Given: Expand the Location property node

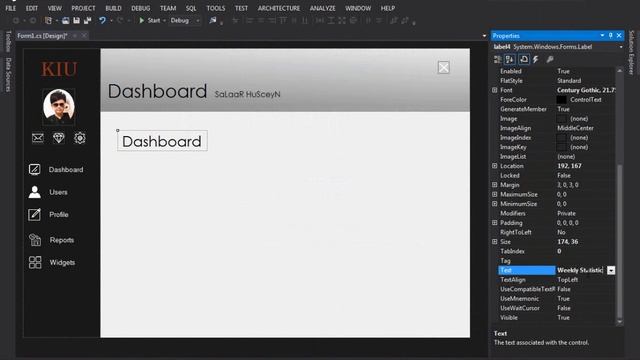Looking at the screenshot, I should point(495,166).
